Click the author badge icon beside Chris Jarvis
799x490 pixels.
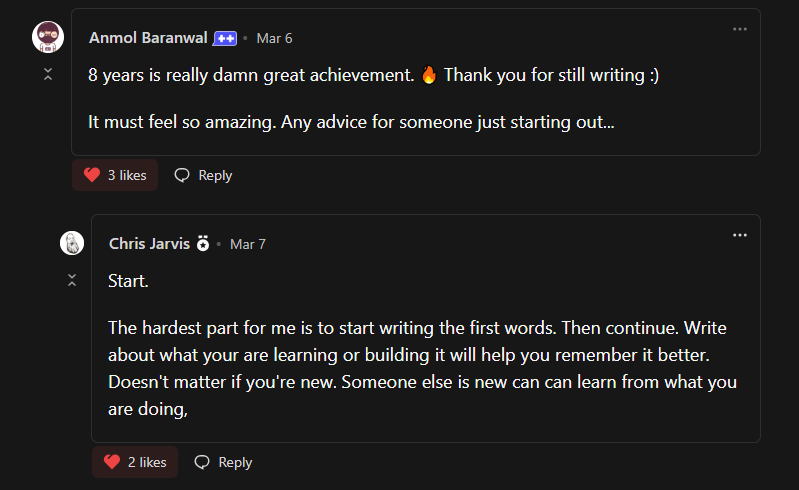click(203, 243)
